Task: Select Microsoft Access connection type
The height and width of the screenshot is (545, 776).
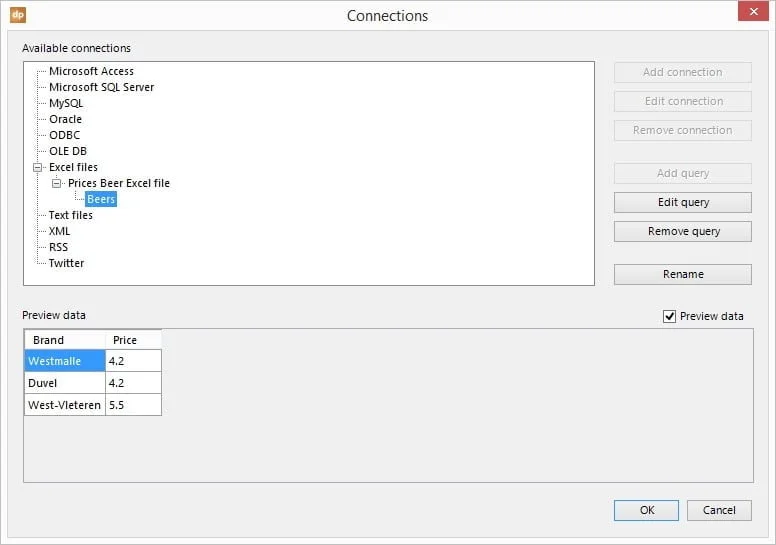Action: click(x=91, y=71)
